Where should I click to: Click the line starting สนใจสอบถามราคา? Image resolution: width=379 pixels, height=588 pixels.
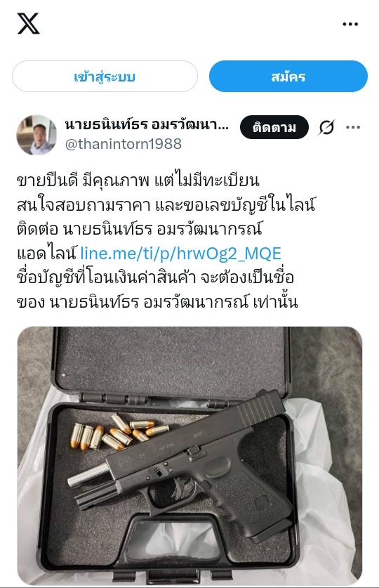166,204
